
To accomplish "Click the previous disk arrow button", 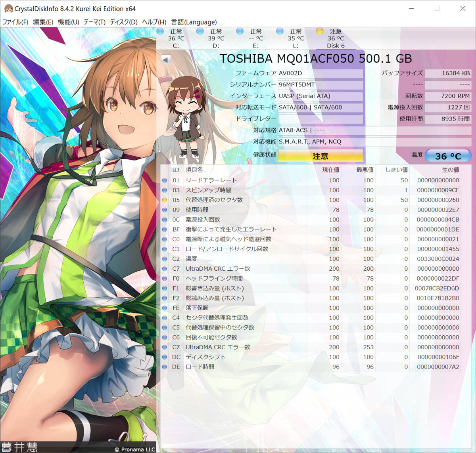I will (165, 59).
